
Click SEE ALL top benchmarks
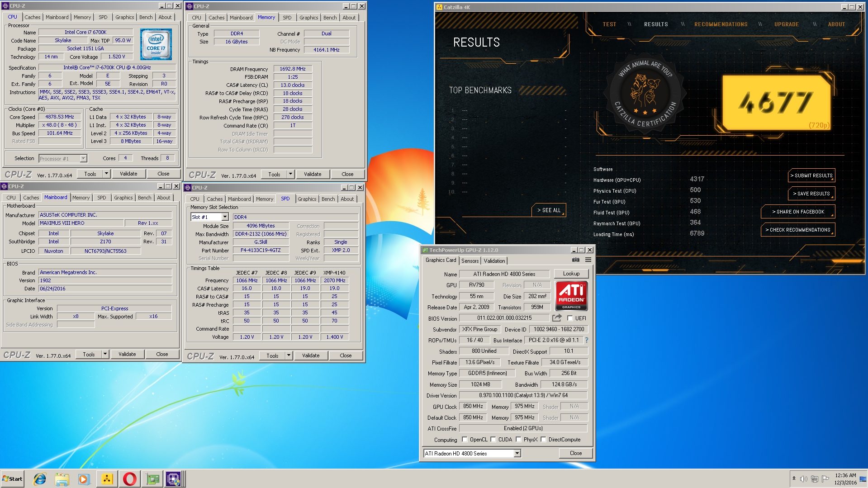549,210
